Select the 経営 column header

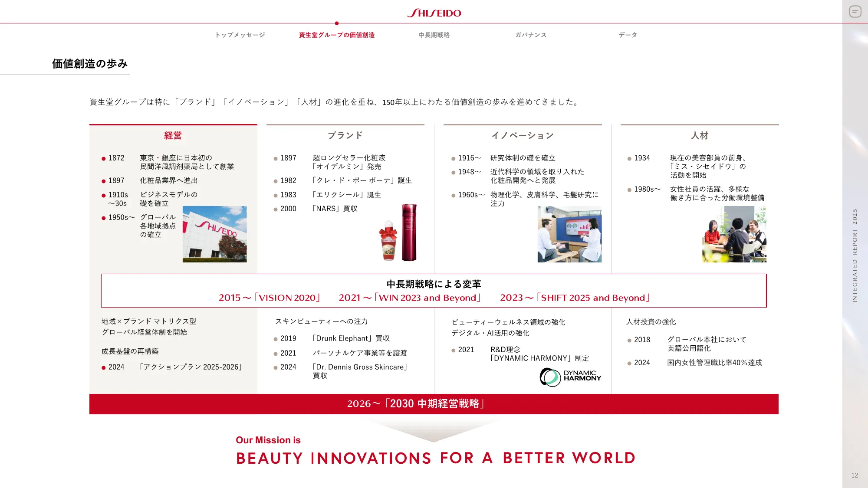pyautogui.click(x=173, y=136)
